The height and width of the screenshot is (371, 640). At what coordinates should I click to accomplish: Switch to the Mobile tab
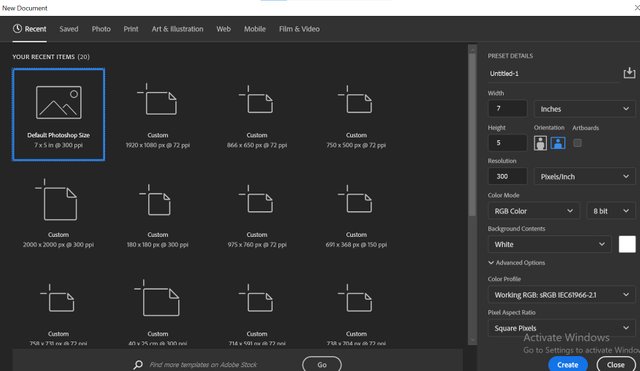tap(255, 29)
